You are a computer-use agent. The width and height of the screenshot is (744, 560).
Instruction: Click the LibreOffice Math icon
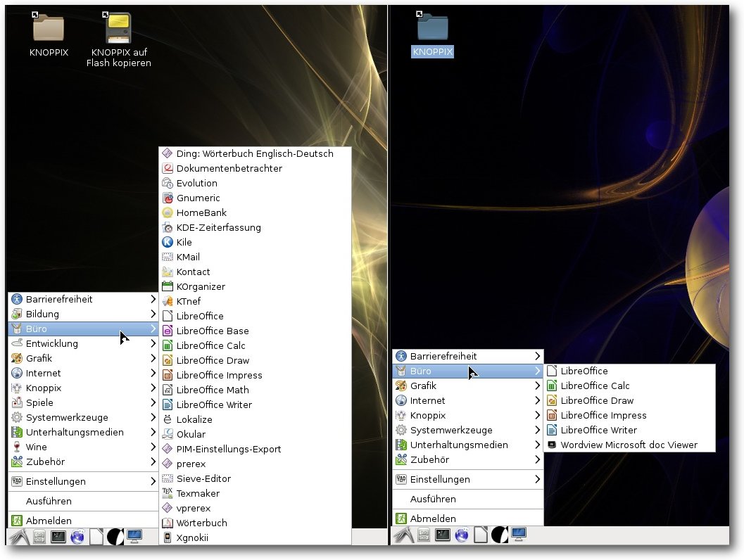pos(167,390)
